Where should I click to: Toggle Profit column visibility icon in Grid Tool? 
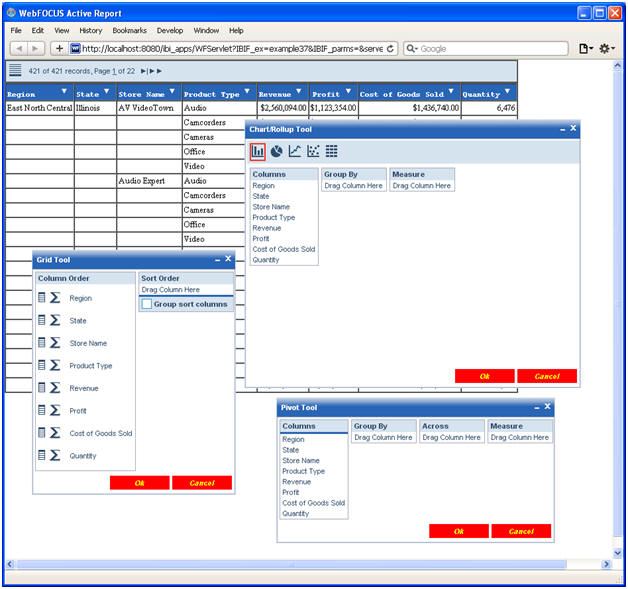[x=42, y=409]
